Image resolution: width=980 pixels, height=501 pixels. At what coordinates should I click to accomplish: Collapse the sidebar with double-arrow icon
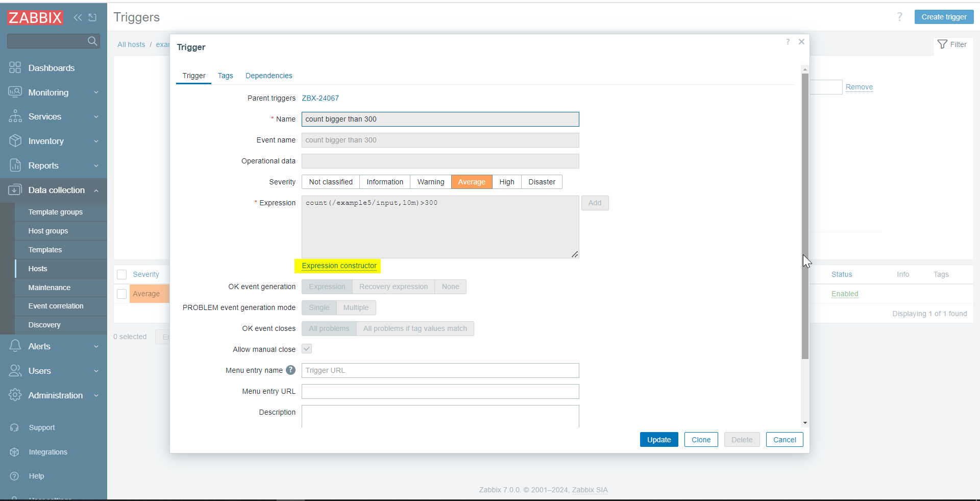coord(78,18)
